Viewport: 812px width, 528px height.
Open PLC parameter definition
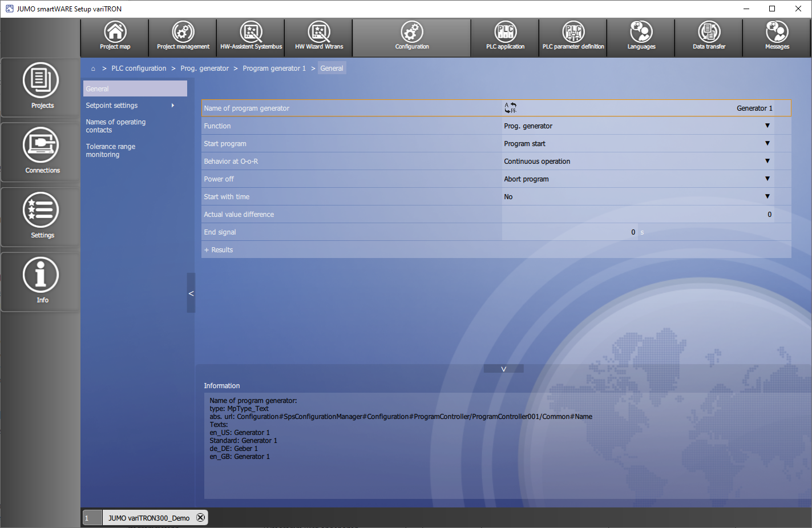click(573, 37)
